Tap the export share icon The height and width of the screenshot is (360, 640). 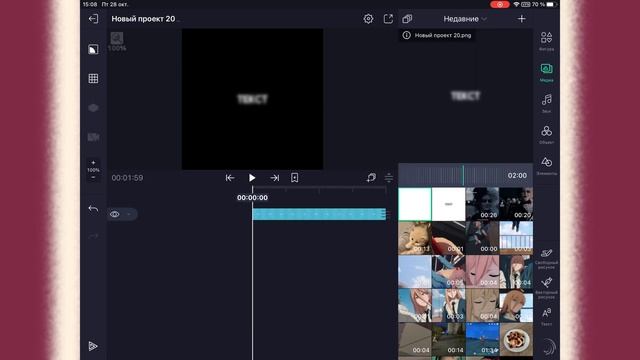(388, 19)
